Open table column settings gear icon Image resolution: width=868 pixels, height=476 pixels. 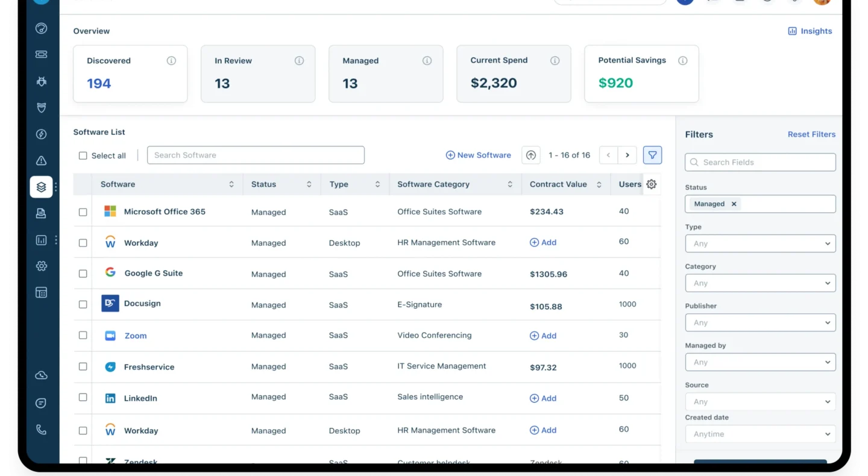click(x=651, y=184)
